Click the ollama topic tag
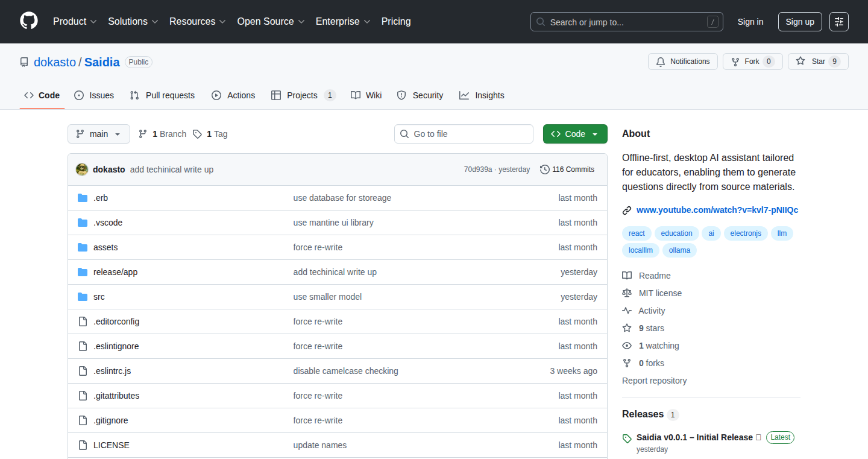The image size is (868, 459). 679,250
